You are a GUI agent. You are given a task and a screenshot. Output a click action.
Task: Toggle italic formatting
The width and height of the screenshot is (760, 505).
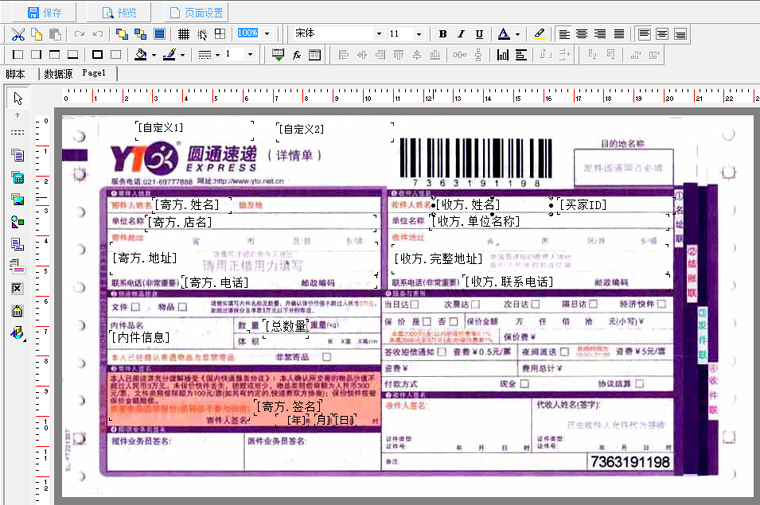461,34
